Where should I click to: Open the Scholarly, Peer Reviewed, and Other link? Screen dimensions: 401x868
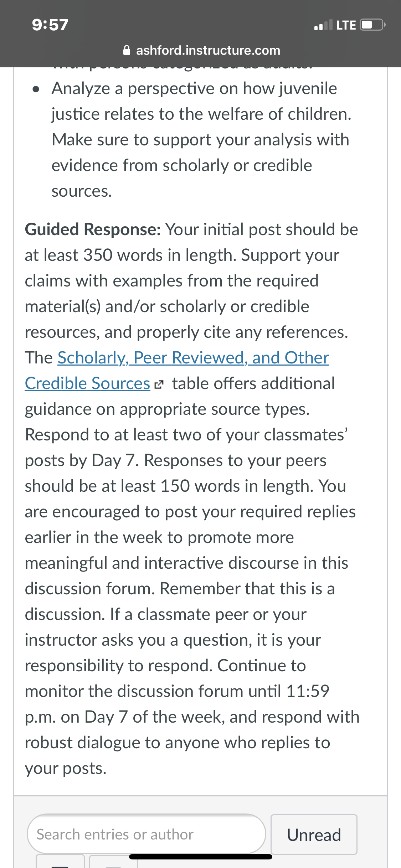coord(193,358)
